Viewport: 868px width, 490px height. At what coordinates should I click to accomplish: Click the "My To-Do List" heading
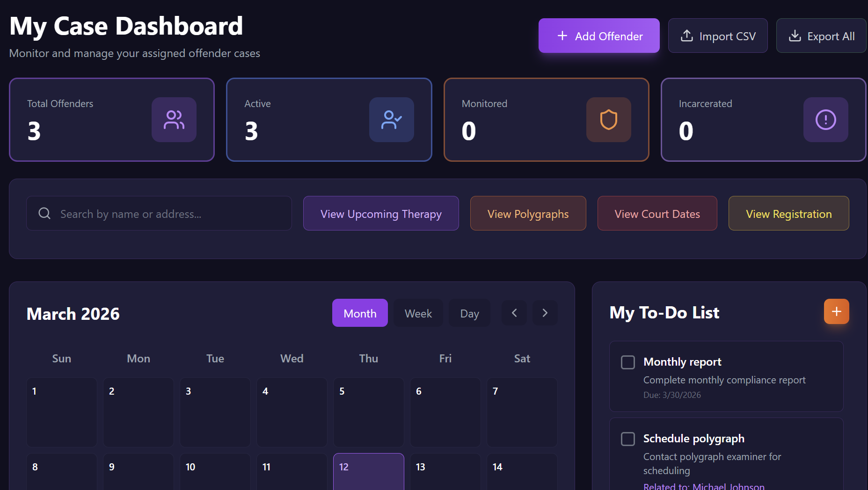click(x=664, y=312)
